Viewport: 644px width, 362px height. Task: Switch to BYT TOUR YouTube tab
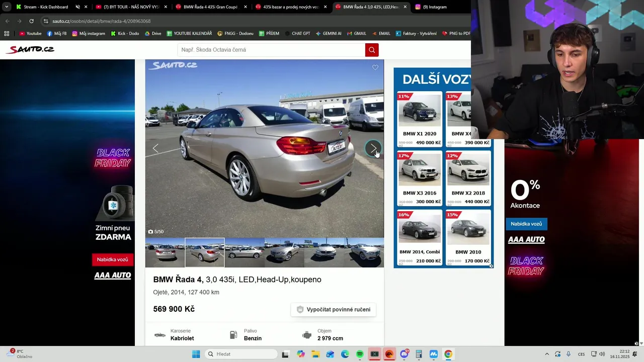131,7
